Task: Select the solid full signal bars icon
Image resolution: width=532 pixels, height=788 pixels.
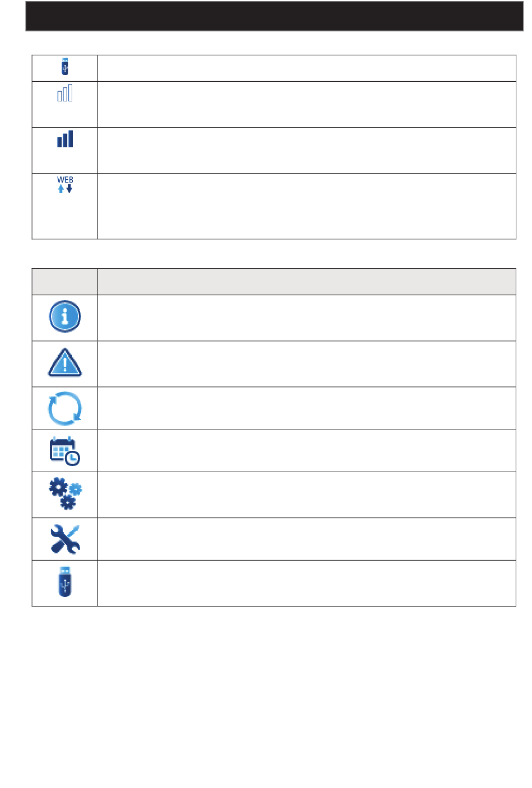Action: (x=65, y=139)
